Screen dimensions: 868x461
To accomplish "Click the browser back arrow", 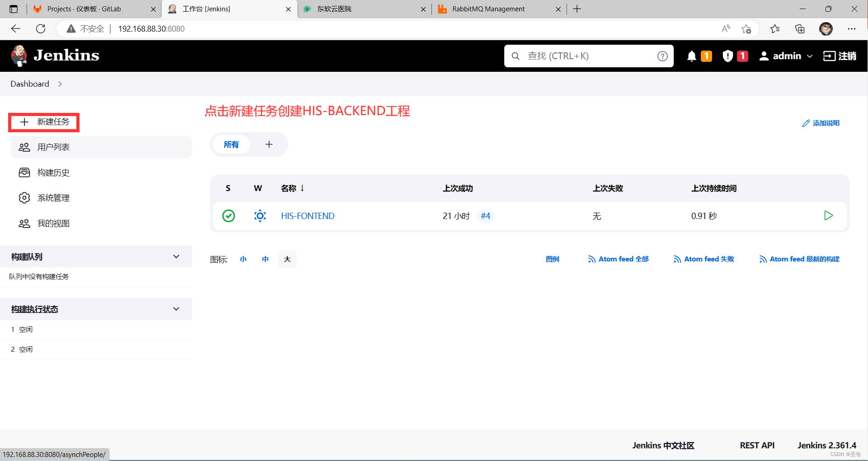I will tap(16, 29).
